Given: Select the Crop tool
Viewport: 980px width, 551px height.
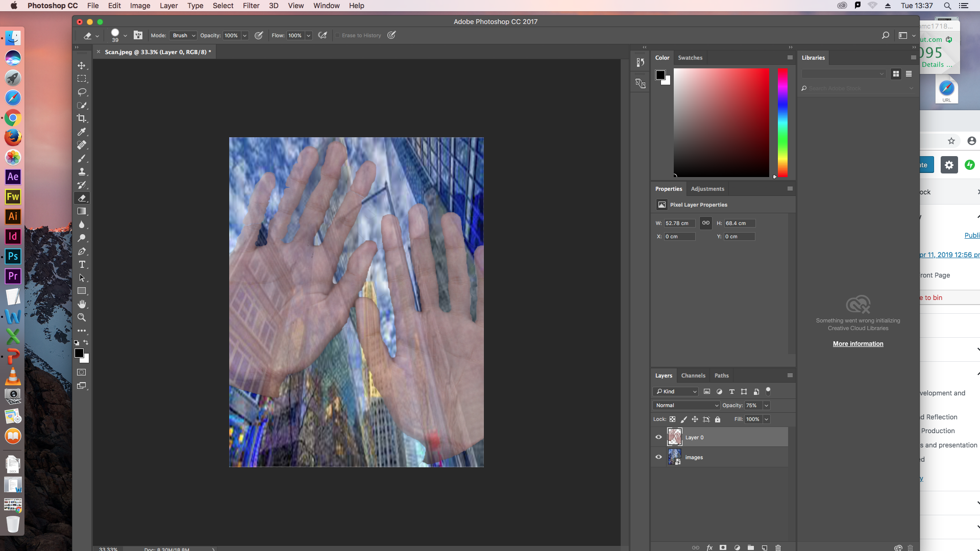Looking at the screenshot, I should coord(82,118).
